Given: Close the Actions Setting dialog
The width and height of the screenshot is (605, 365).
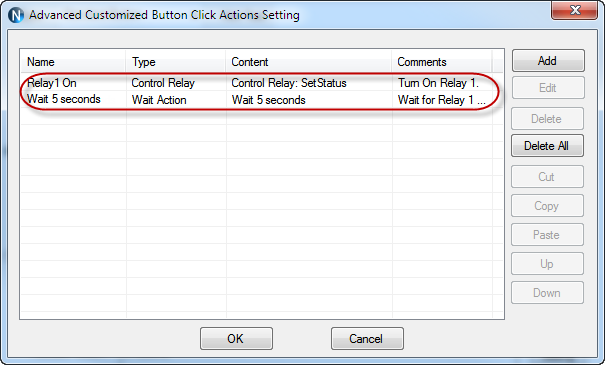Looking at the screenshot, I should 575,10.
